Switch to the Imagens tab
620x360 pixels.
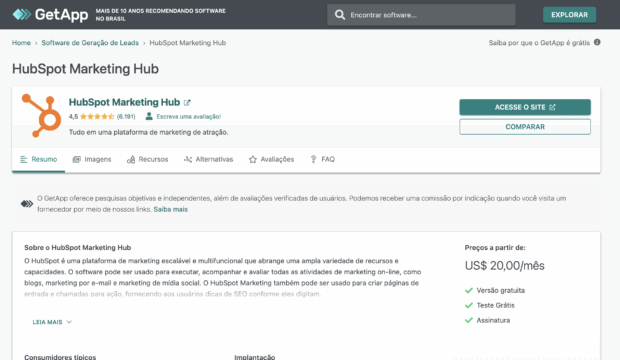tap(92, 159)
